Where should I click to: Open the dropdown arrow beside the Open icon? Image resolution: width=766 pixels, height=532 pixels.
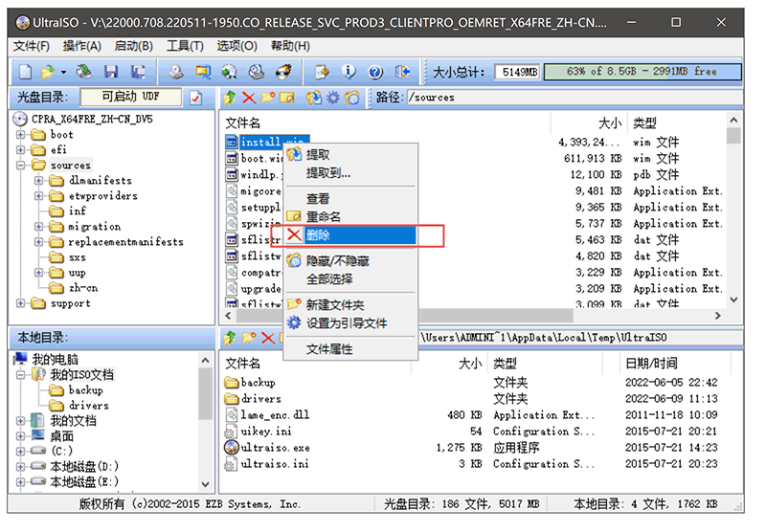click(63, 72)
